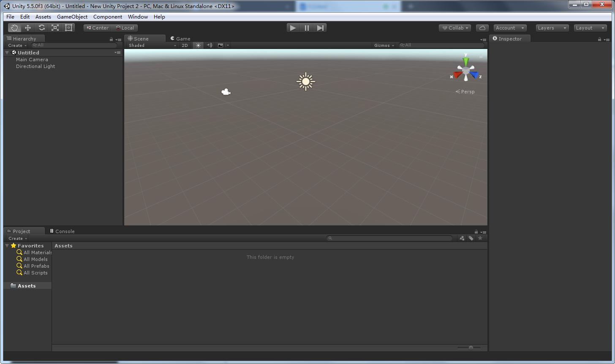Image resolution: width=615 pixels, height=364 pixels.
Task: Toggle scene lighting with the sun icon
Action: coord(198,45)
